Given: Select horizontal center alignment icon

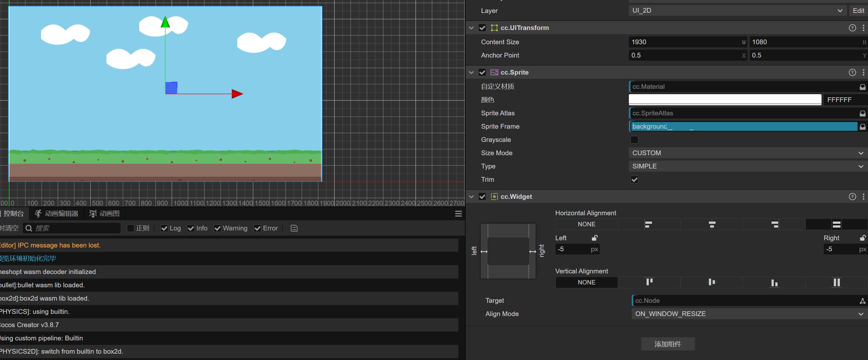Looking at the screenshot, I should click(x=712, y=224).
